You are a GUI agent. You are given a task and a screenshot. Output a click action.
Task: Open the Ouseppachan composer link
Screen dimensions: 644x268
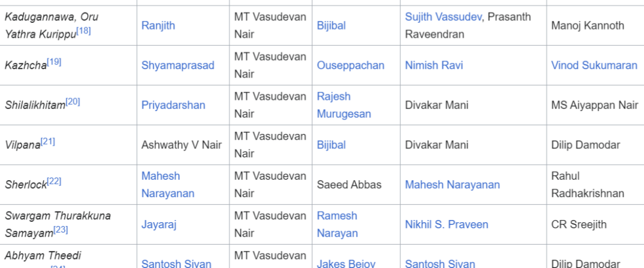tap(351, 65)
